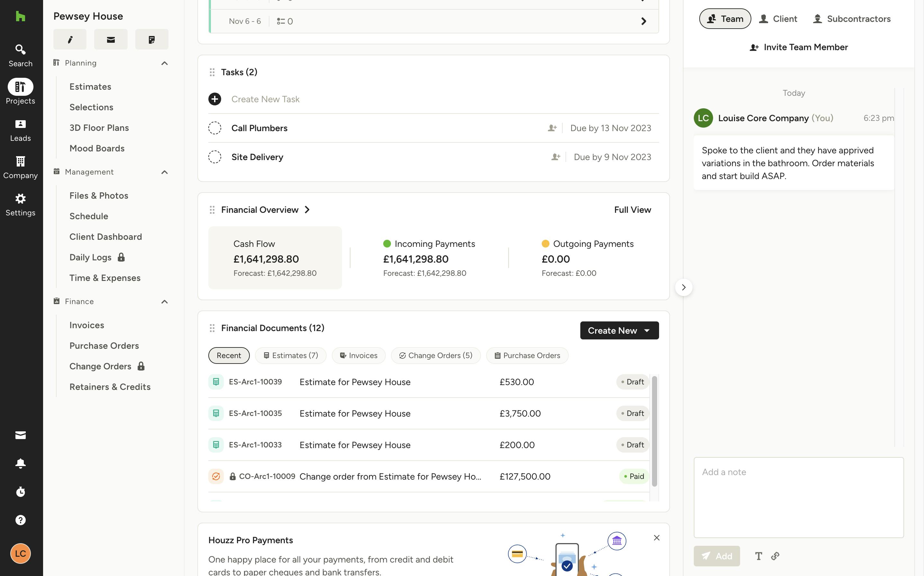Collapse the Finance section in the sidebar
Screen dimensions: 924x576
pos(164,302)
